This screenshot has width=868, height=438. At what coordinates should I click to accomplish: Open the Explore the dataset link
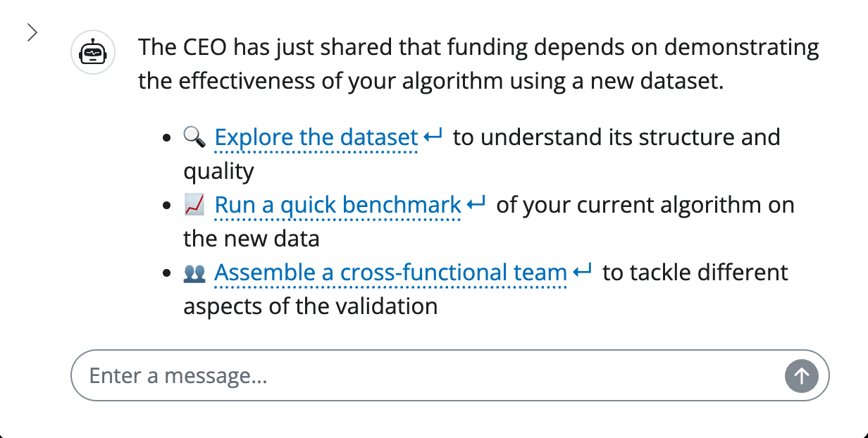pos(316,137)
